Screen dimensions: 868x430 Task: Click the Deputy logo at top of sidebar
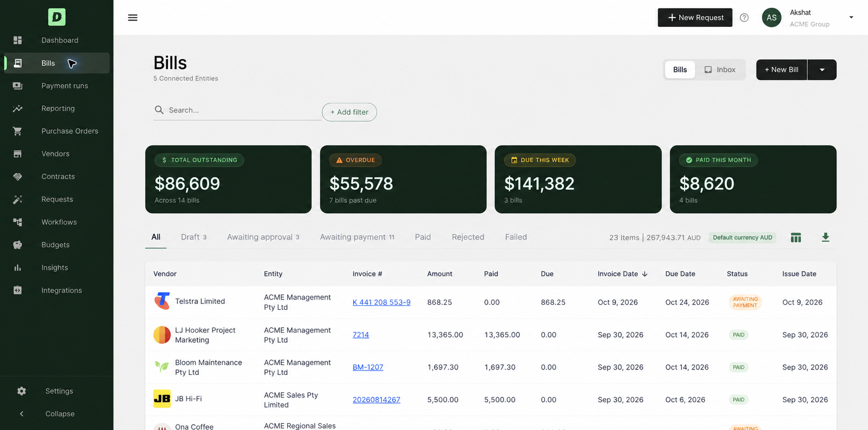57,17
